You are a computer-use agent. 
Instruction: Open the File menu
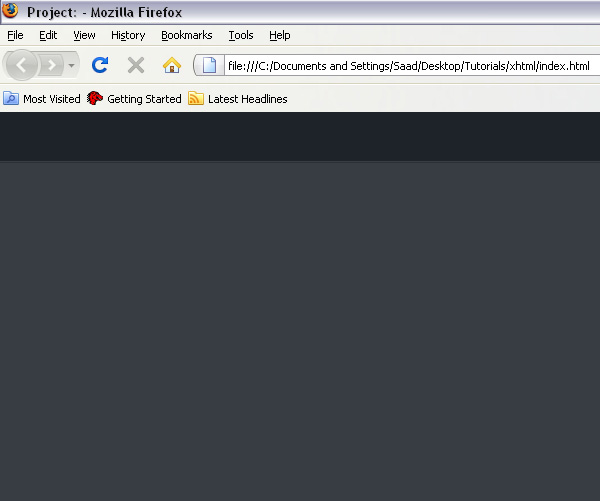(15, 35)
